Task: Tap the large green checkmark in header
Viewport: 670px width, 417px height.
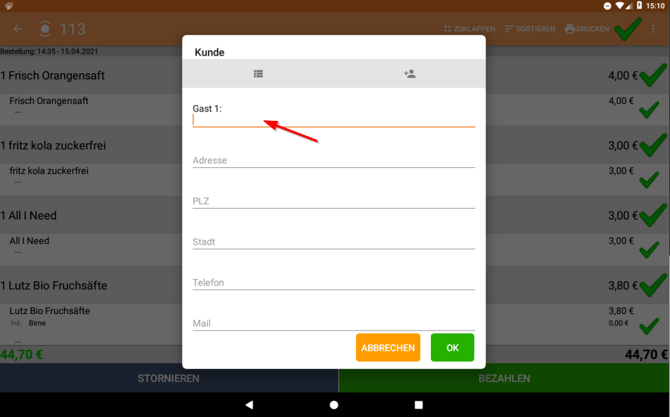Action: (x=628, y=29)
